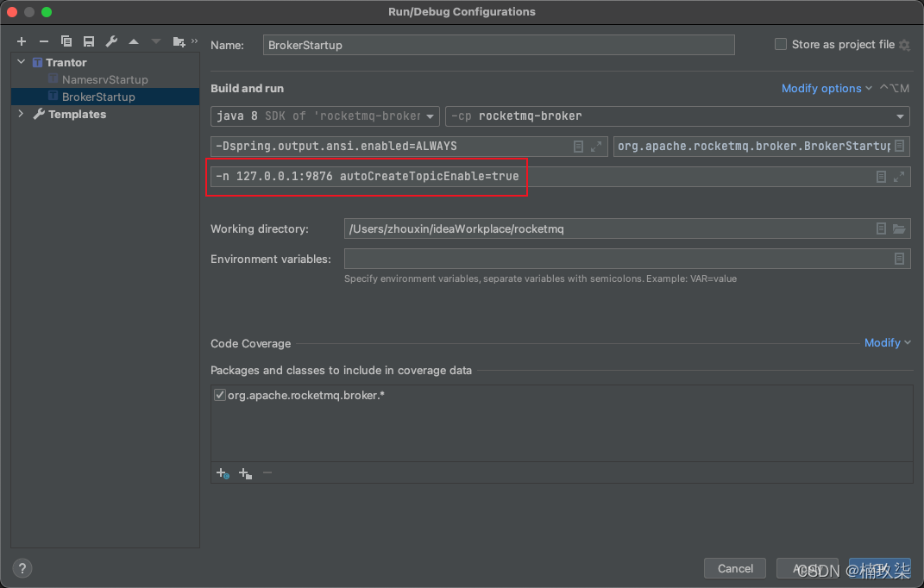
Task: Uncheck org.apache.rocketmq.broker.* coverage checkbox
Action: [x=219, y=396]
